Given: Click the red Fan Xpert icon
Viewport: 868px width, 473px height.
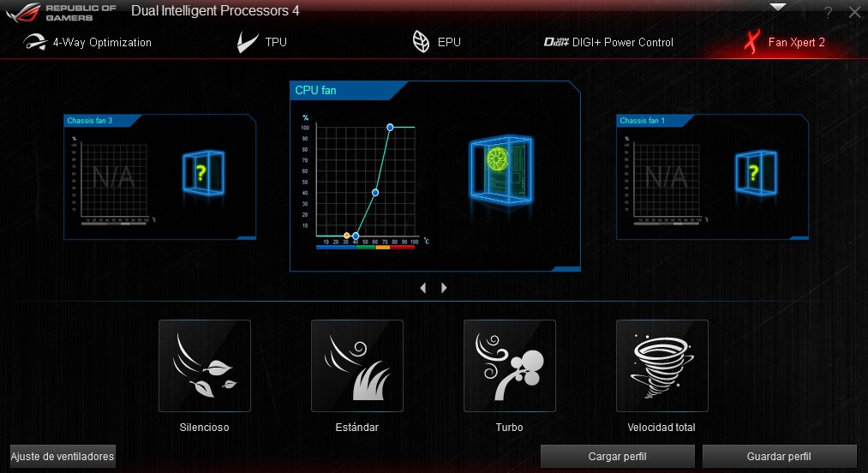Looking at the screenshot, I should point(751,42).
